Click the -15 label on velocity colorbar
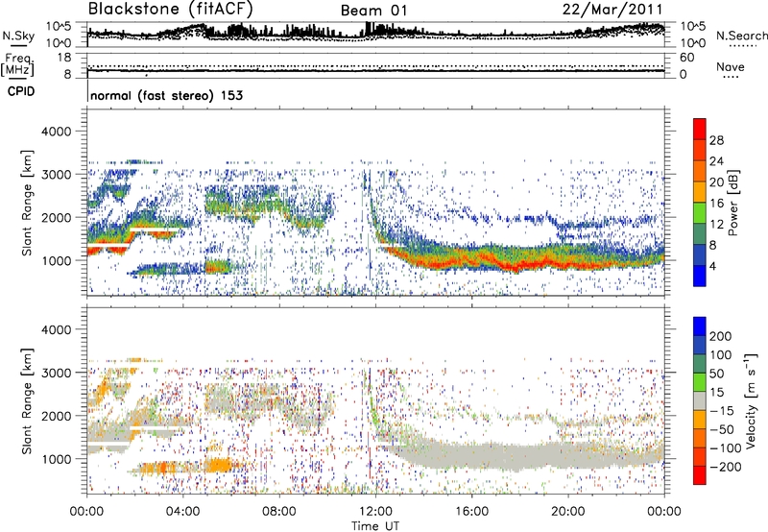The width and height of the screenshot is (768, 532). pos(722,411)
